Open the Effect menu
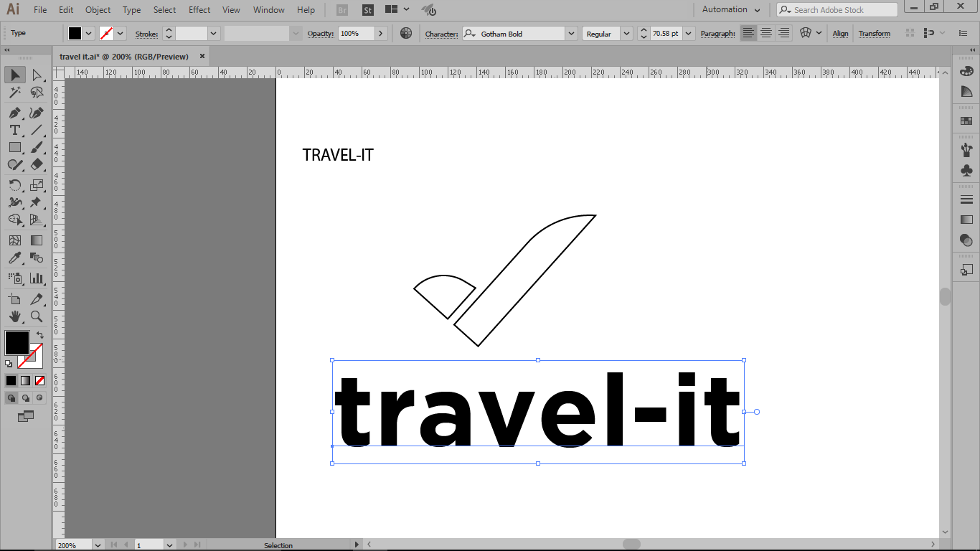The height and width of the screenshot is (551, 980). point(199,10)
